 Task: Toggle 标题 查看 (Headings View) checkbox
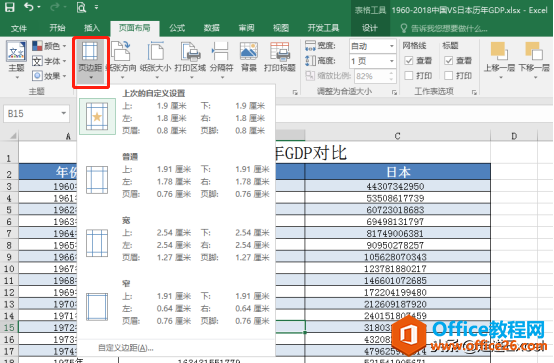(x=449, y=60)
